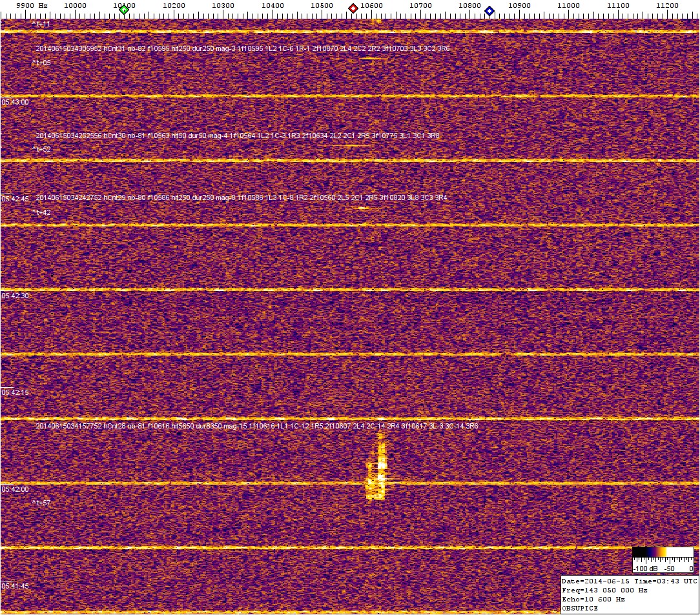Click the blue diamond frequency marker
This screenshot has width=700, height=615.
489,10
